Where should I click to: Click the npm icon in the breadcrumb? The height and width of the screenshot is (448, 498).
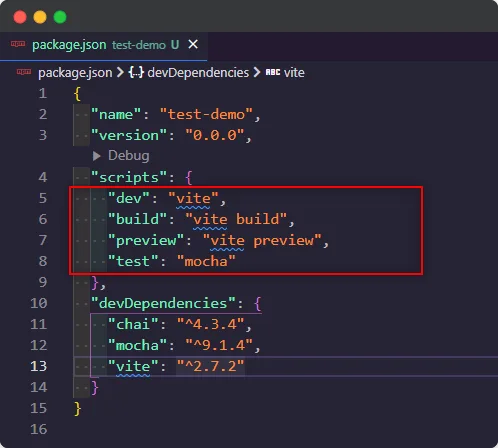24,72
